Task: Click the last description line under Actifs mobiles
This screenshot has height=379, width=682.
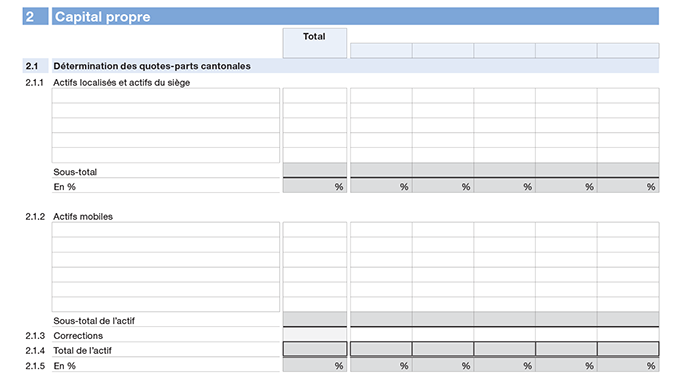Action: [x=166, y=304]
